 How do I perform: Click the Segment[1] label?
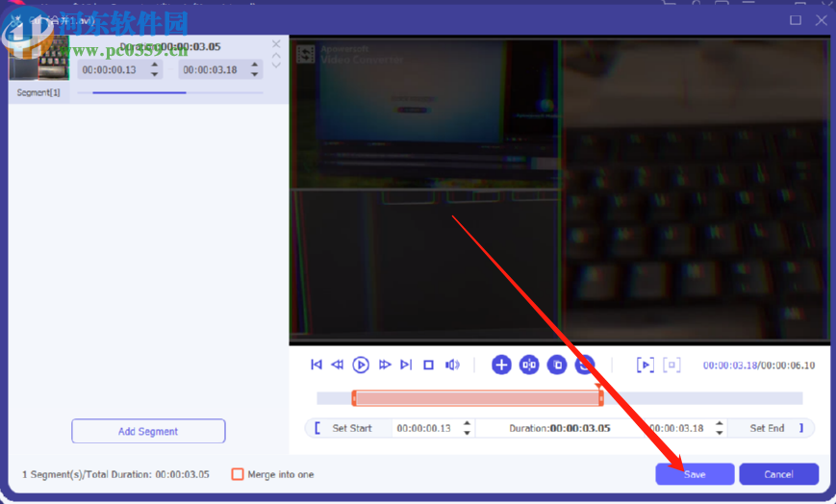click(x=38, y=92)
